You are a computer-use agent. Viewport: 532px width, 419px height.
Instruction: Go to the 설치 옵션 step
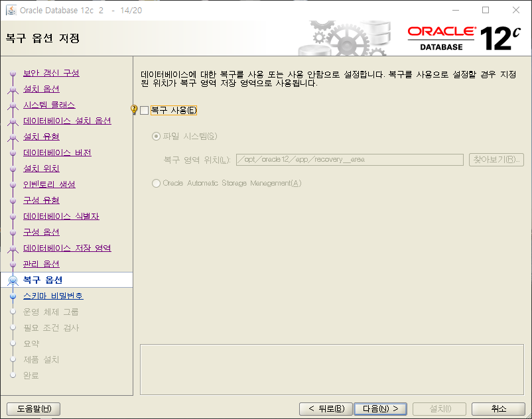(41, 89)
